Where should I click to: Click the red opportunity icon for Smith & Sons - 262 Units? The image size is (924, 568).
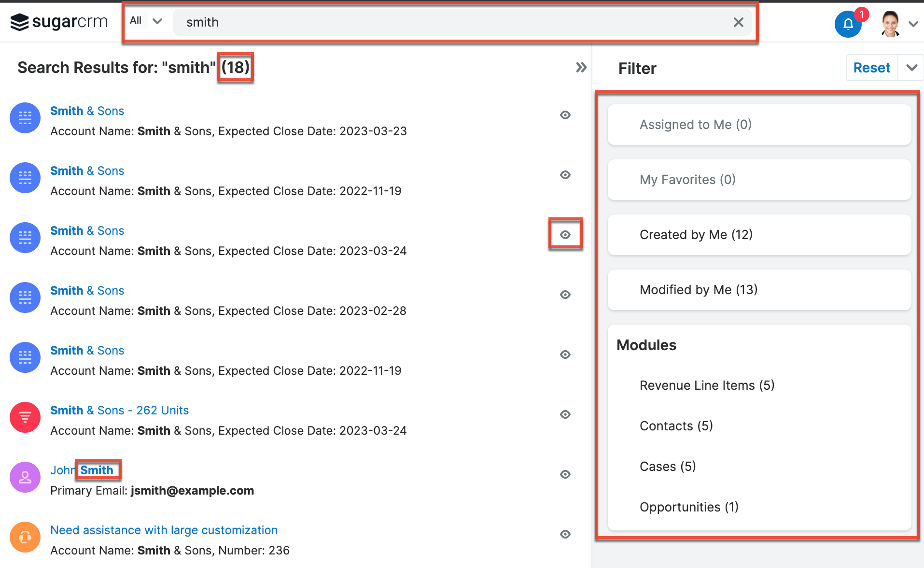pos(25,417)
